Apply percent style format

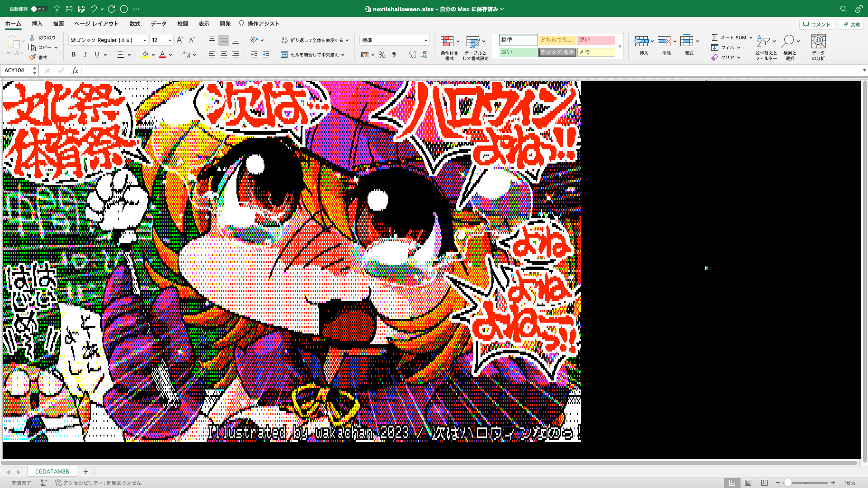[382, 55]
